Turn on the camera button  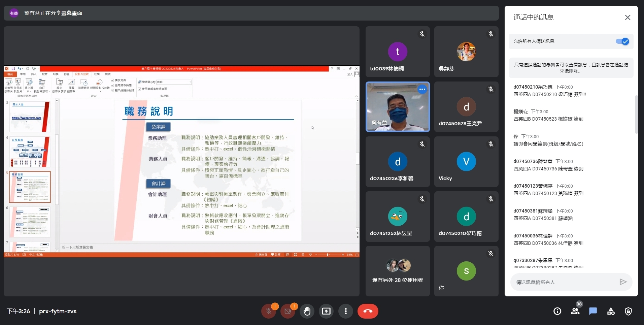click(x=288, y=311)
